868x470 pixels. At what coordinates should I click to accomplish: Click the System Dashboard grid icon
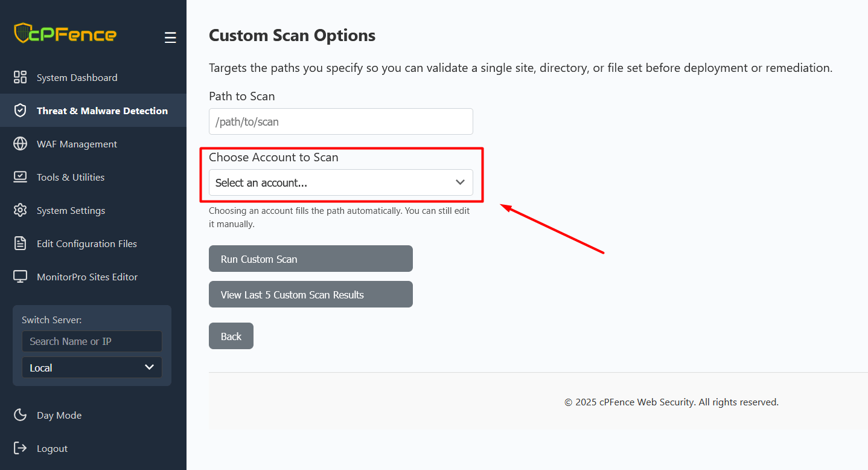[x=20, y=77]
